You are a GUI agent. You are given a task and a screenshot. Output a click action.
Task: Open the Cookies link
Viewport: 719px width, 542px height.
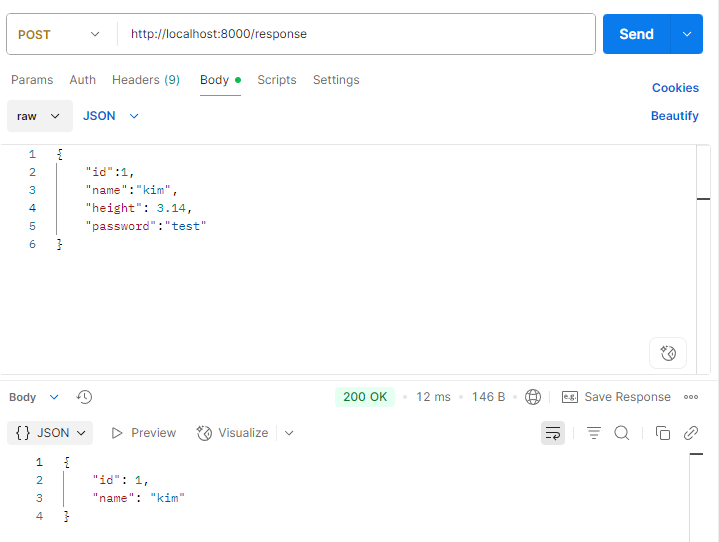coord(675,88)
